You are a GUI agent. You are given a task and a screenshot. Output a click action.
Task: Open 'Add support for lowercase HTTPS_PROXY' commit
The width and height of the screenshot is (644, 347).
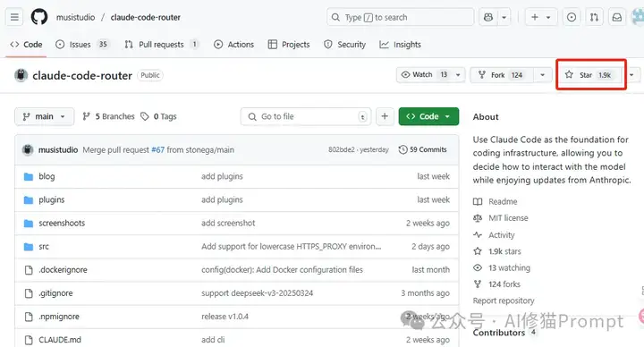pyautogui.click(x=292, y=247)
